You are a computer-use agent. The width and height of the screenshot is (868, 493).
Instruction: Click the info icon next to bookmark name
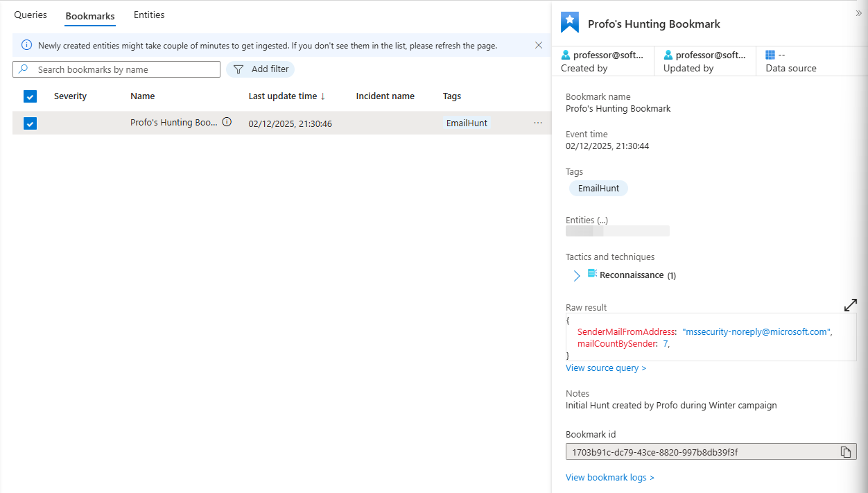click(x=227, y=123)
